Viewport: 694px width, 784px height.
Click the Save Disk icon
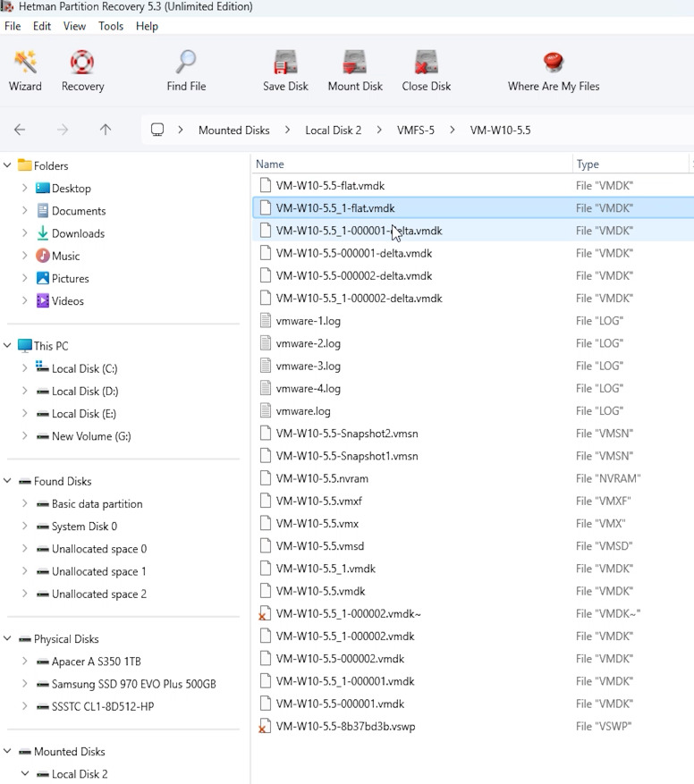coord(285,63)
